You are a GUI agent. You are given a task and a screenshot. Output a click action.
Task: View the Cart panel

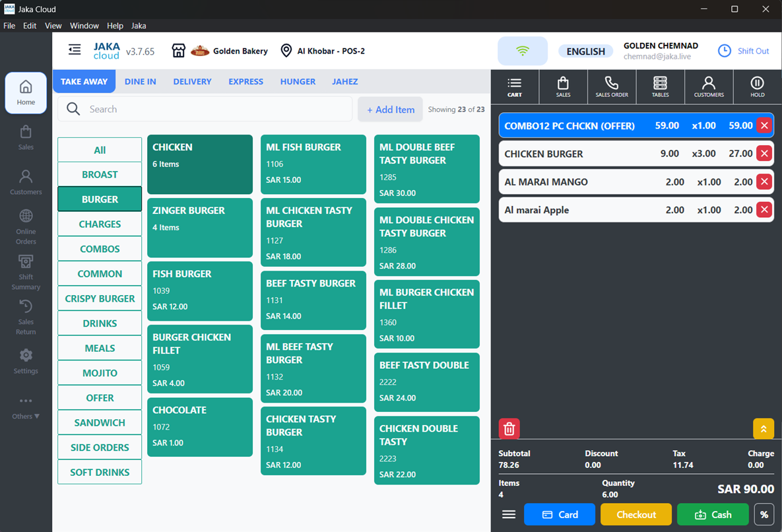(515, 86)
